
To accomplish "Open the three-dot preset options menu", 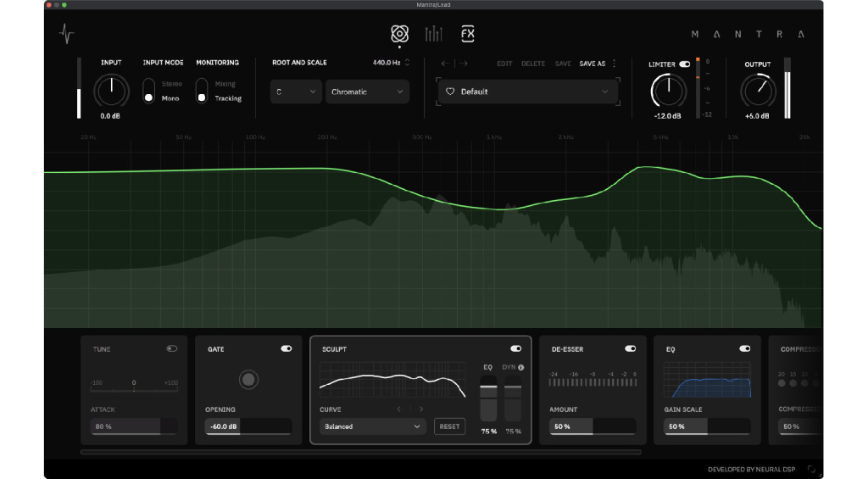I will click(615, 64).
